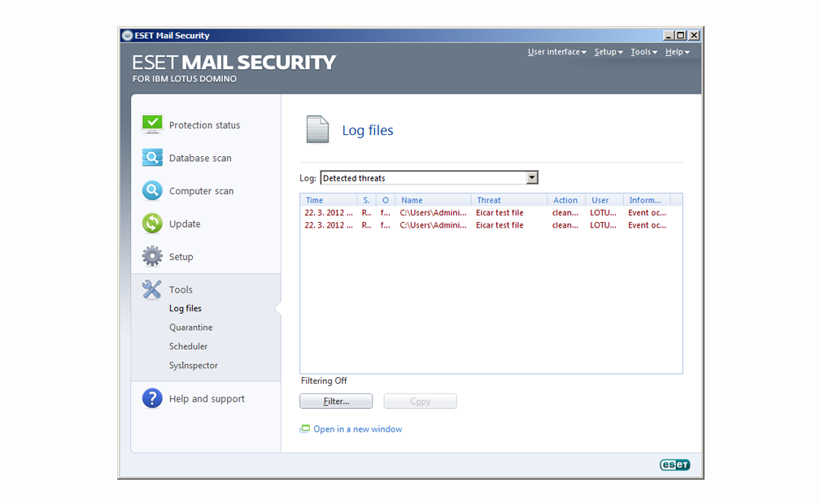Viewport: 820px width, 504px height.
Task: Click the Setup gear icon
Action: 152,256
